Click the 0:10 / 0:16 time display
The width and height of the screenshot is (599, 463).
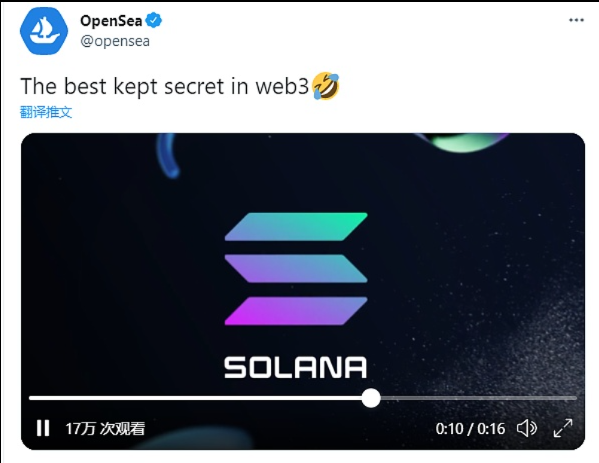point(470,429)
